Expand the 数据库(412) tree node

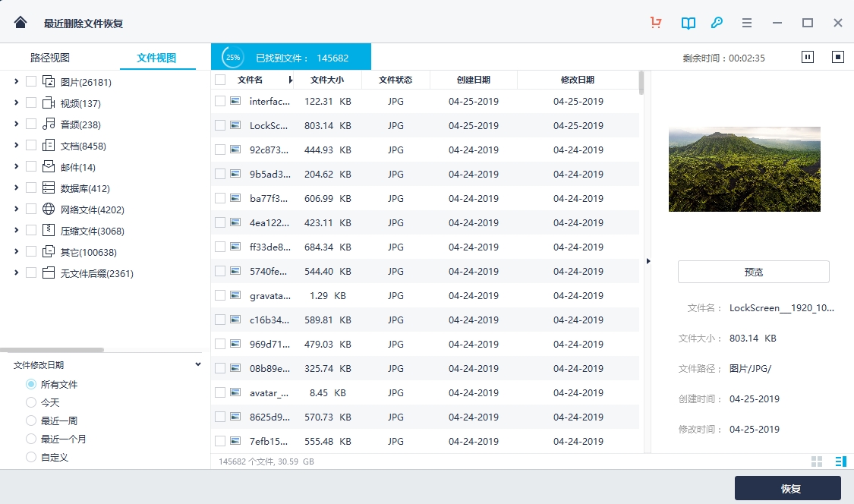click(17, 187)
